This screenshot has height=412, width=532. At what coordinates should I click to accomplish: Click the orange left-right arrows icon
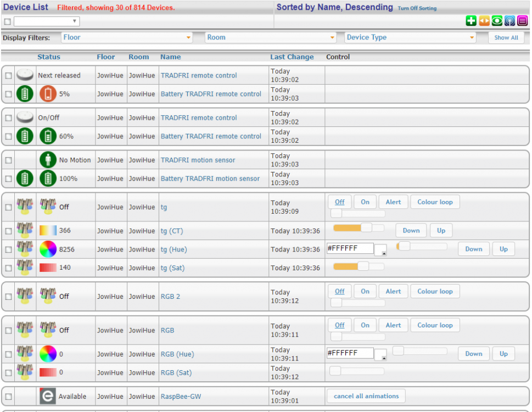pos(484,21)
